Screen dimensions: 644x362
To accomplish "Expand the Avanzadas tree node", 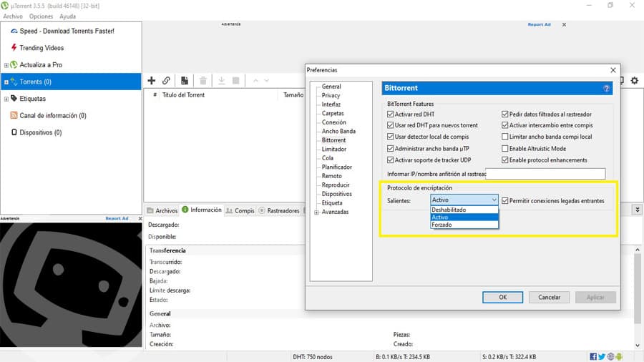I will (x=317, y=212).
